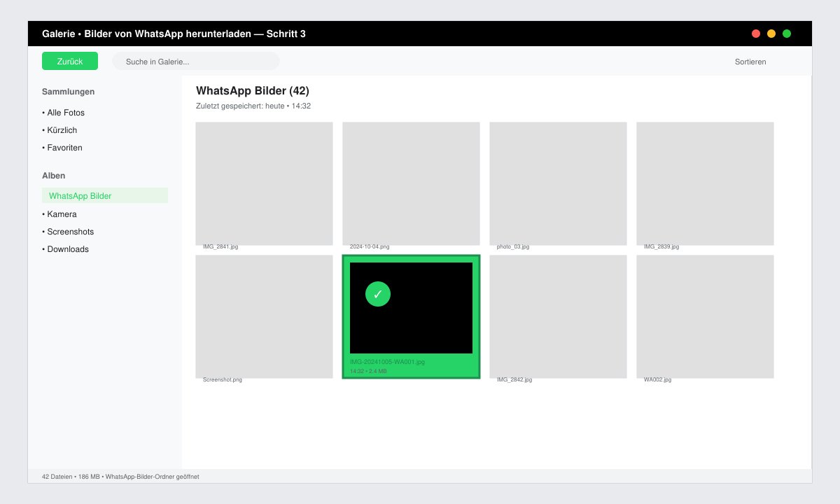Select thumbnail WA002.jpg

[705, 316]
